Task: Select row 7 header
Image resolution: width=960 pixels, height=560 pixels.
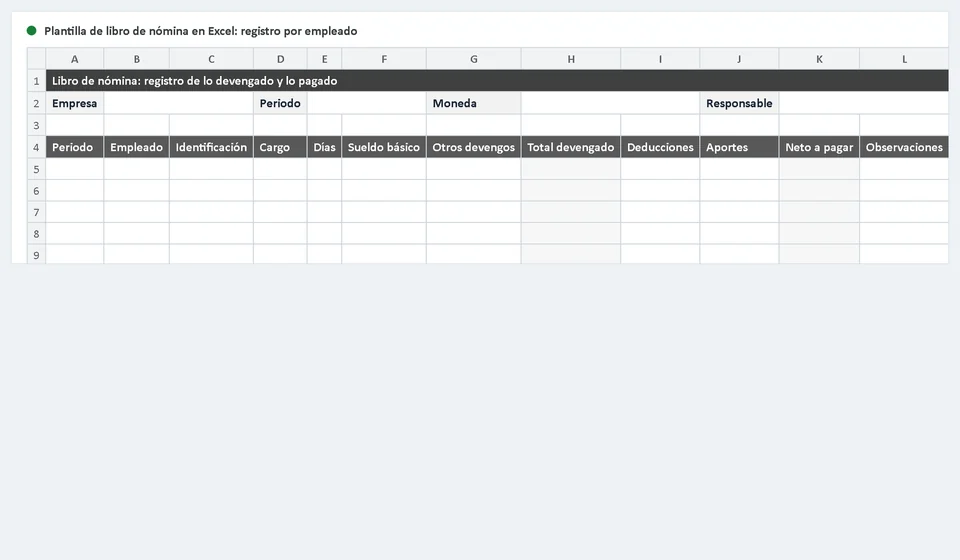Action: [36, 212]
